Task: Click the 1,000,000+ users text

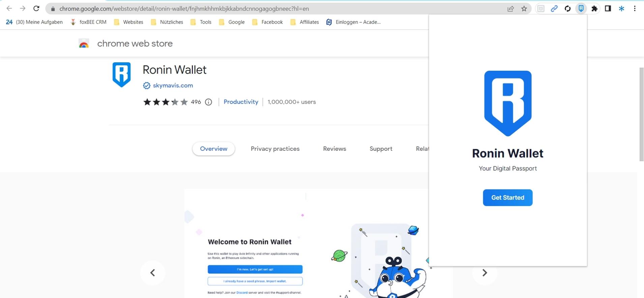Action: click(292, 102)
